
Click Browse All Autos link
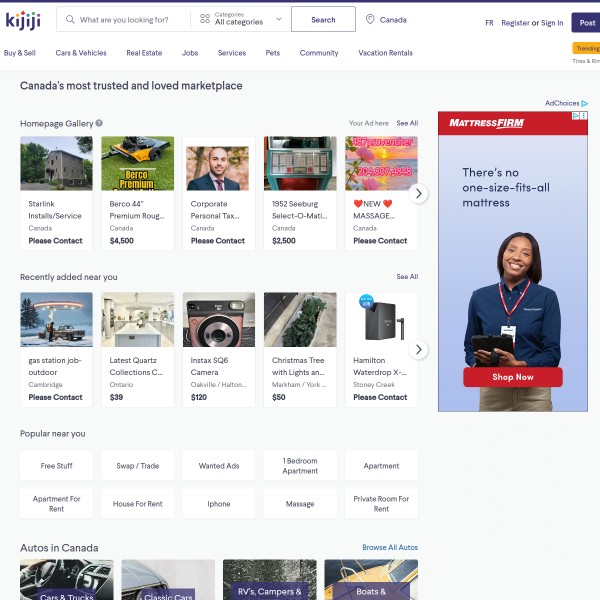click(390, 547)
